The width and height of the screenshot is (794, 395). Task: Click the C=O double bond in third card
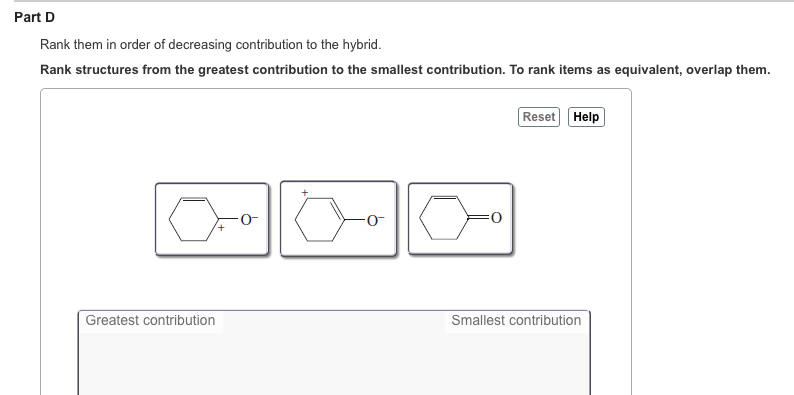(x=480, y=218)
